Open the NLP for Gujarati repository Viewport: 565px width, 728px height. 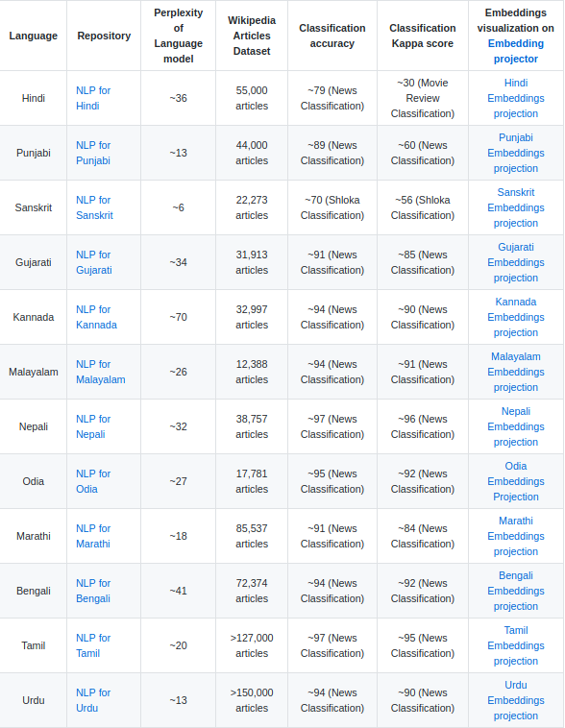click(x=94, y=262)
